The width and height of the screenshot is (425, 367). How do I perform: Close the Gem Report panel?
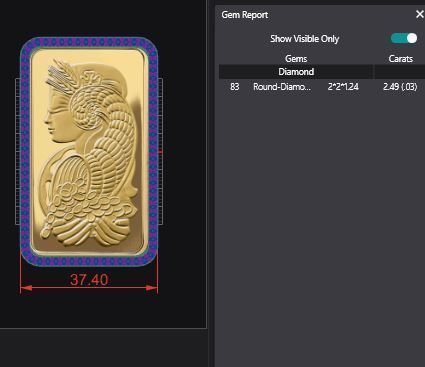pyautogui.click(x=419, y=14)
